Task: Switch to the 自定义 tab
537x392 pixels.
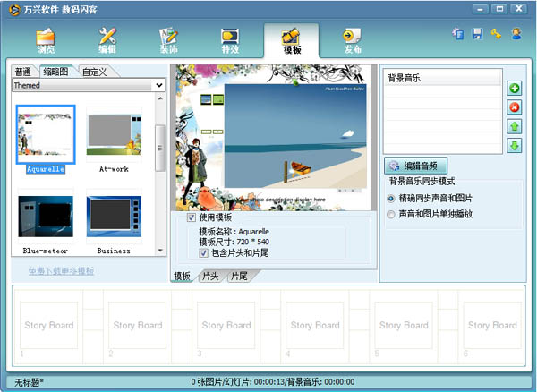Action: tap(93, 72)
